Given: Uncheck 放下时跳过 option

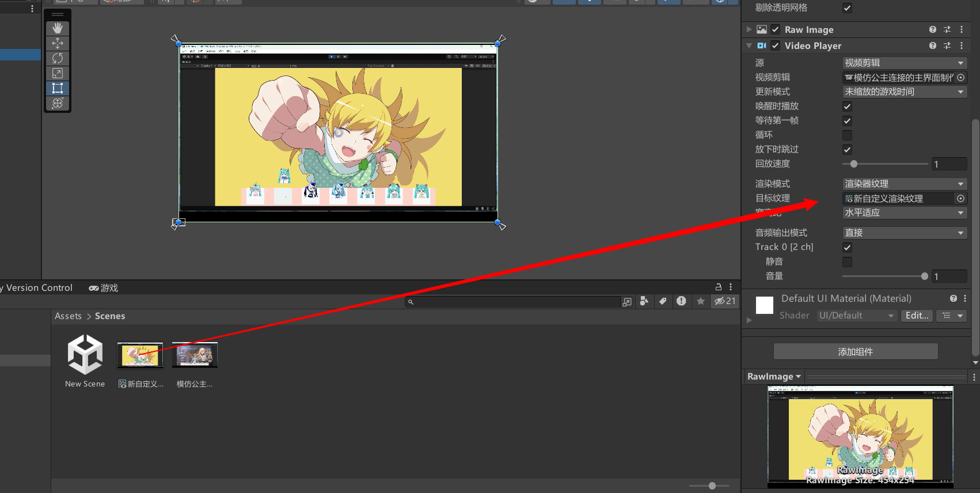Looking at the screenshot, I should coord(847,150).
